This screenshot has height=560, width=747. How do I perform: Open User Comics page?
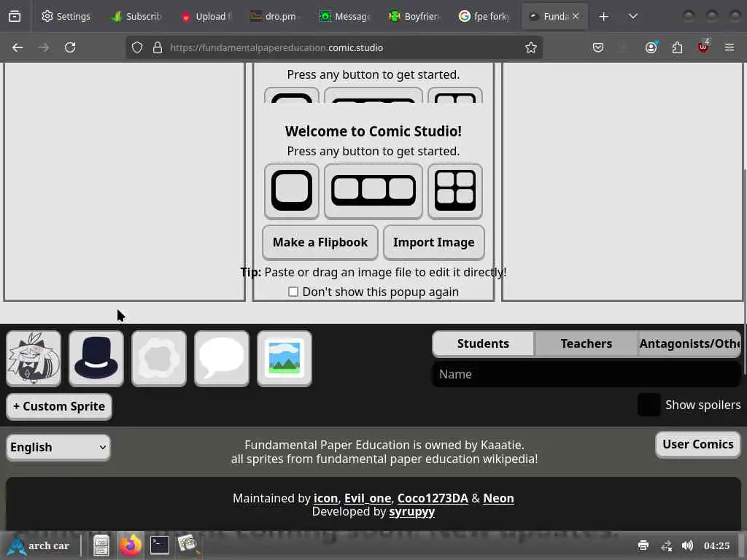698,444
